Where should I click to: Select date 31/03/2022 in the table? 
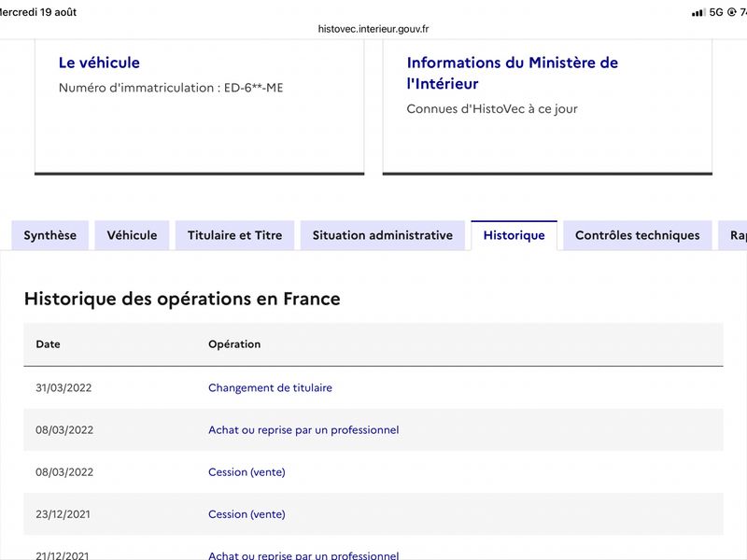point(63,387)
